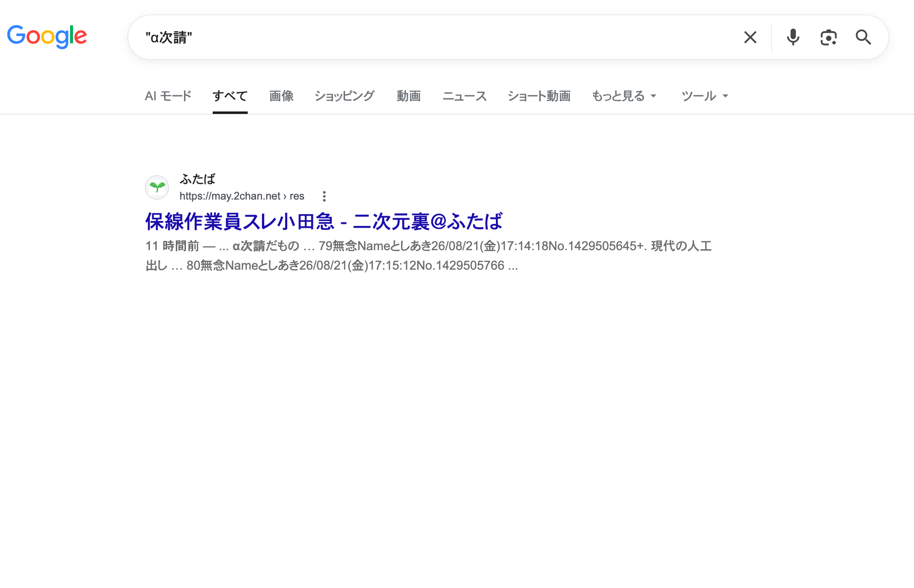Click the Google logo

coord(47,37)
